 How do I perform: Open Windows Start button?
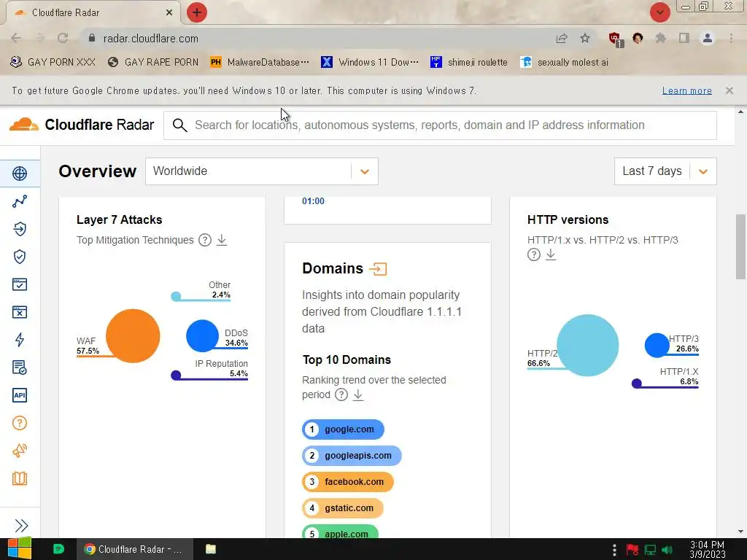click(19, 549)
